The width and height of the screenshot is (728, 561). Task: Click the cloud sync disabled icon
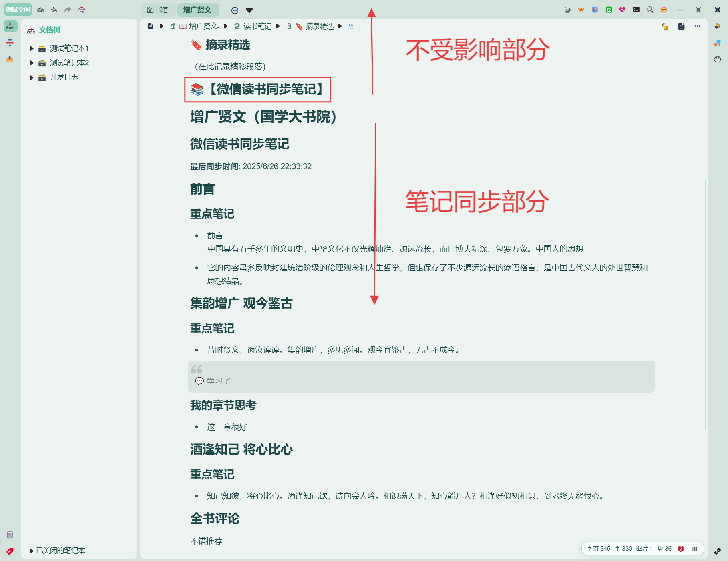coord(40,10)
